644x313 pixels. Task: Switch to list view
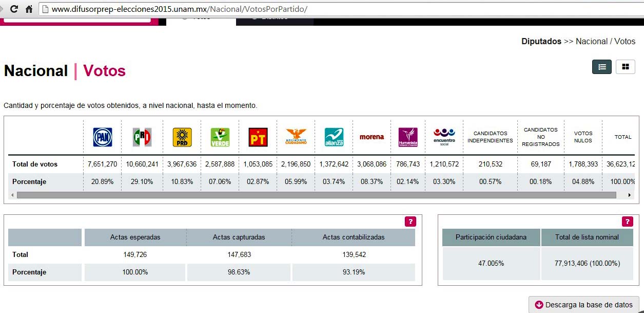tap(601, 67)
